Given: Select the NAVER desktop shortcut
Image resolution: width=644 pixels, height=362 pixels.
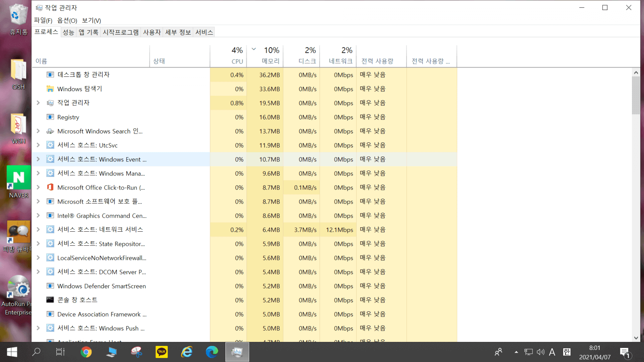Looking at the screenshot, I should click(x=19, y=182).
